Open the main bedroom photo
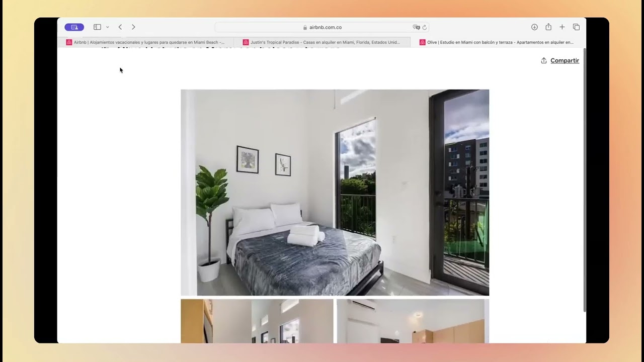Image resolution: width=644 pixels, height=362 pixels. pos(335,193)
